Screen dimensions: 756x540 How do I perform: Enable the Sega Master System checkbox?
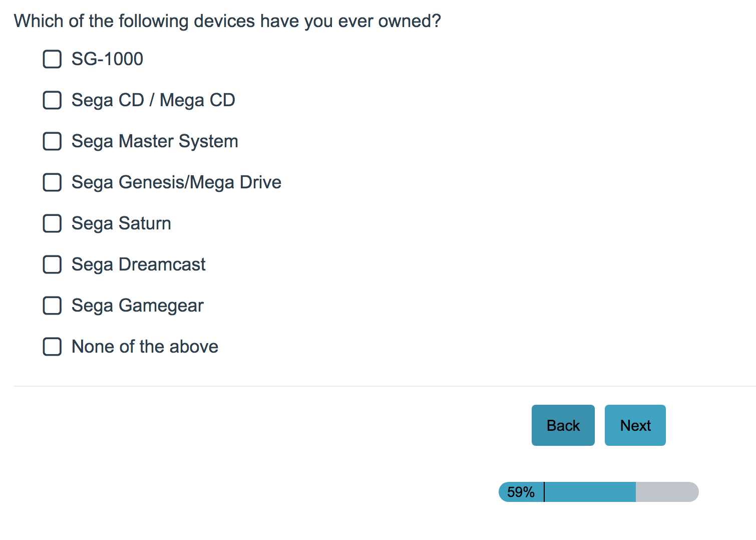(x=52, y=141)
